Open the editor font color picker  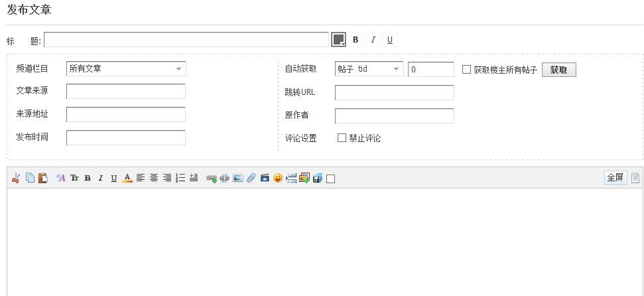click(127, 178)
